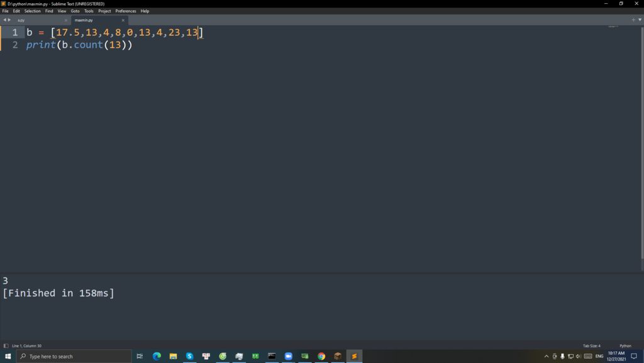Go to next tab with right arrow
Screen dimensions: 644x363
pyautogui.click(x=9, y=20)
